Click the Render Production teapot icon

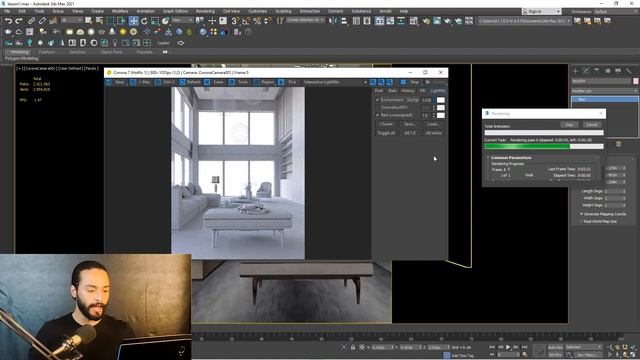pyautogui.click(x=448, y=20)
